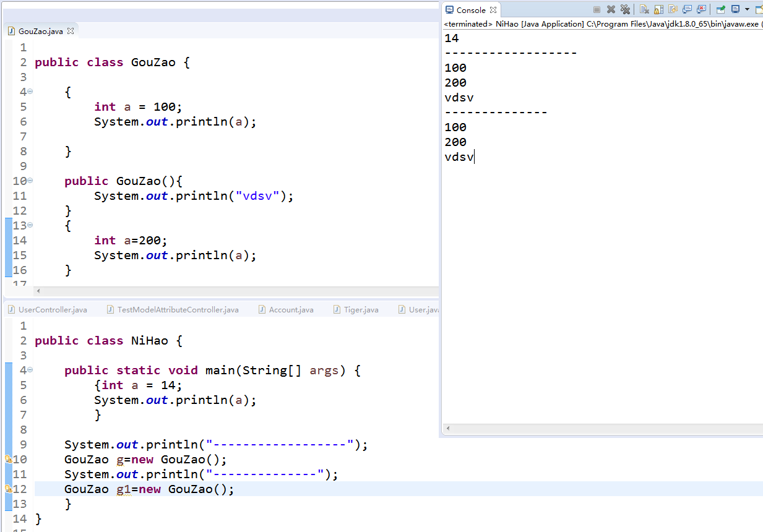Image resolution: width=763 pixels, height=532 pixels.
Task: Toggle show console when standard error changes
Action: 701,9
